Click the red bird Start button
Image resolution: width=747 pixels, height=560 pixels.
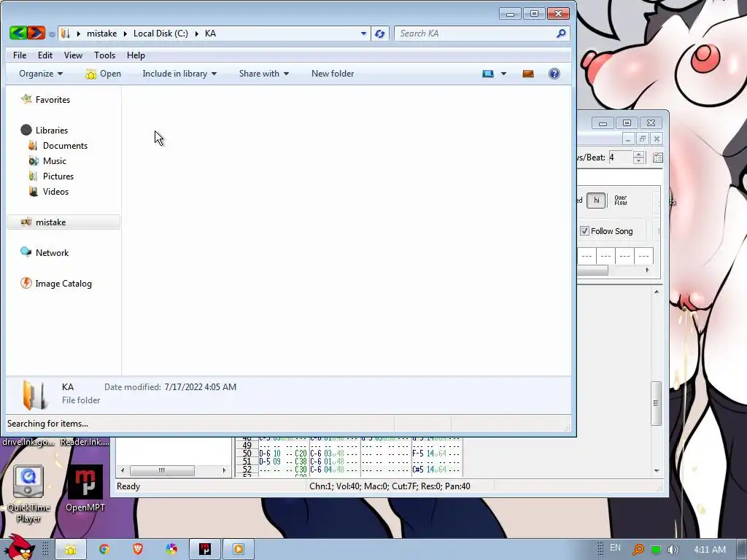pos(20,548)
